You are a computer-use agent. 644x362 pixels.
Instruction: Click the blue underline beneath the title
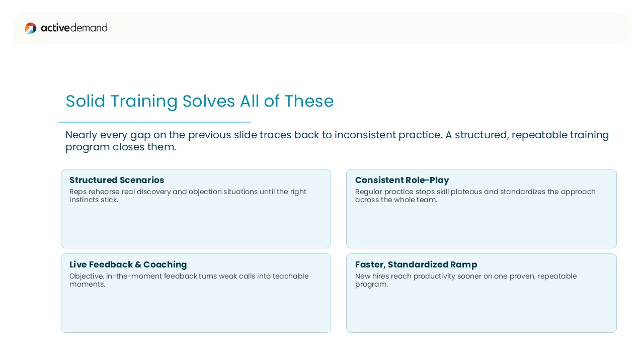coord(154,122)
